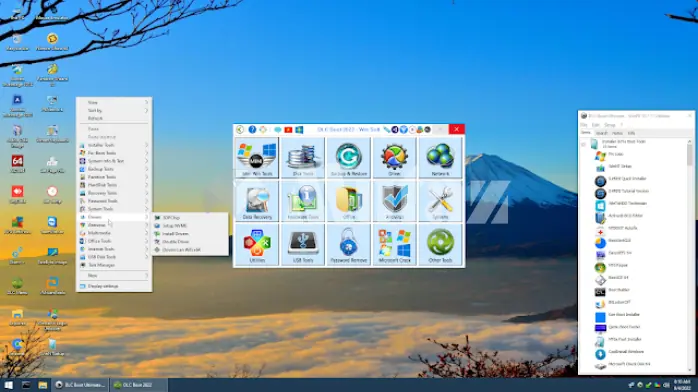Open Recovery Tools in context menu
The width and height of the screenshot is (698, 392).
point(114,193)
